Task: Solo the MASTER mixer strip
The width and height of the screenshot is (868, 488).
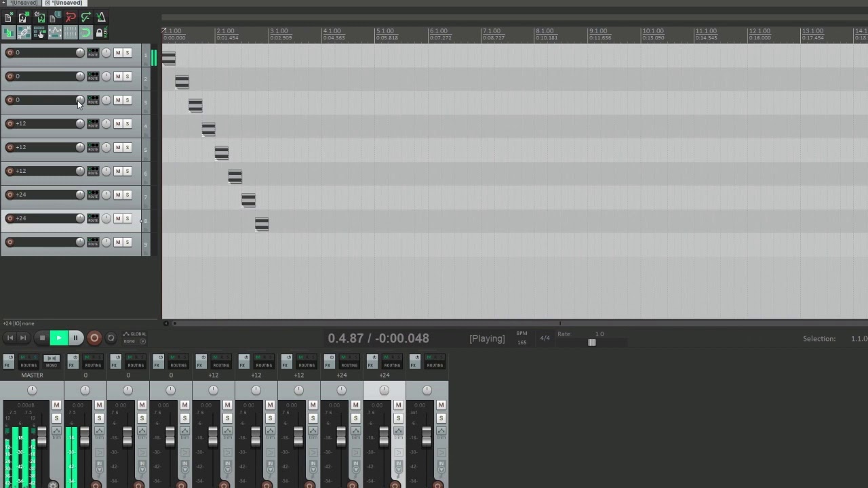Action: click(x=56, y=418)
